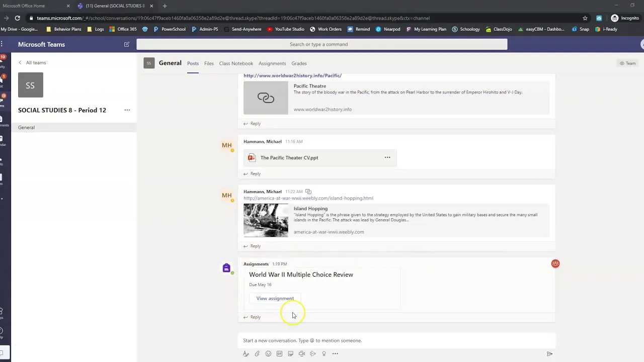Open the sticker picker
Screen dimensions: 644x362
coord(290,353)
